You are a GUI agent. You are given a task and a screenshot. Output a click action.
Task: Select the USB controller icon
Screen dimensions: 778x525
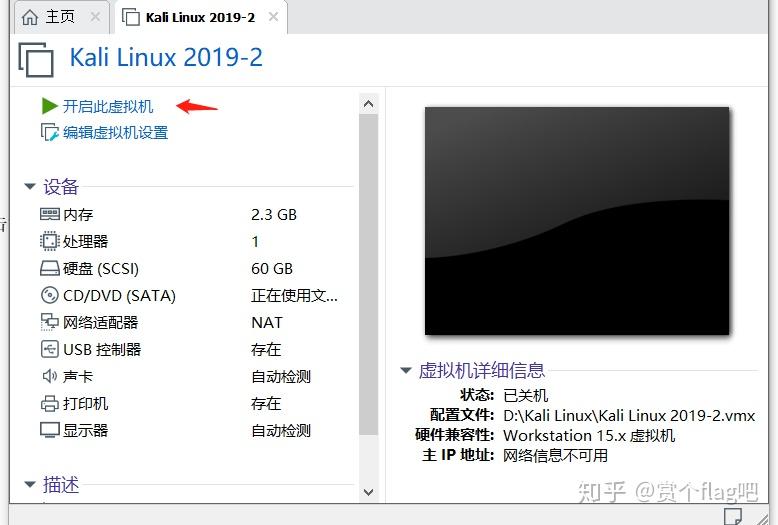tap(50, 349)
